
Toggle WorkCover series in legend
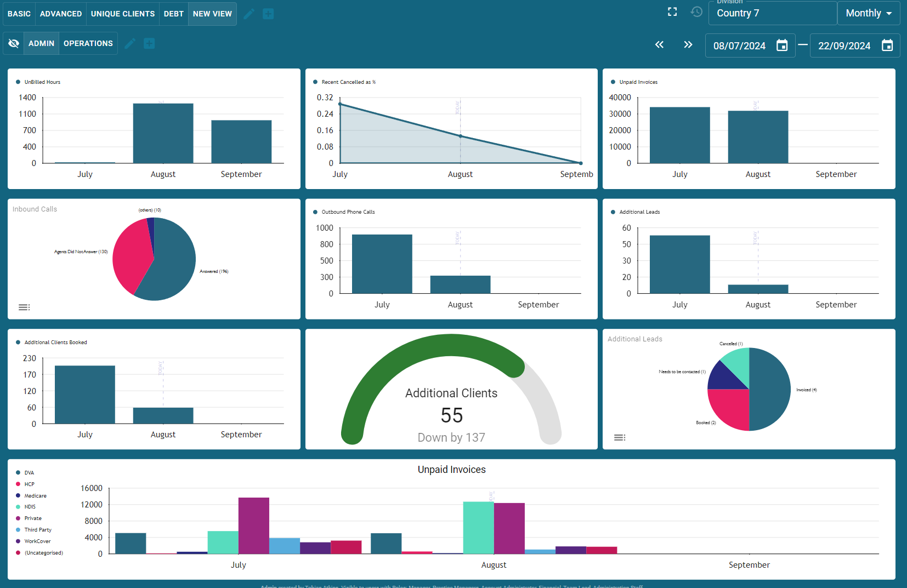coord(33,541)
